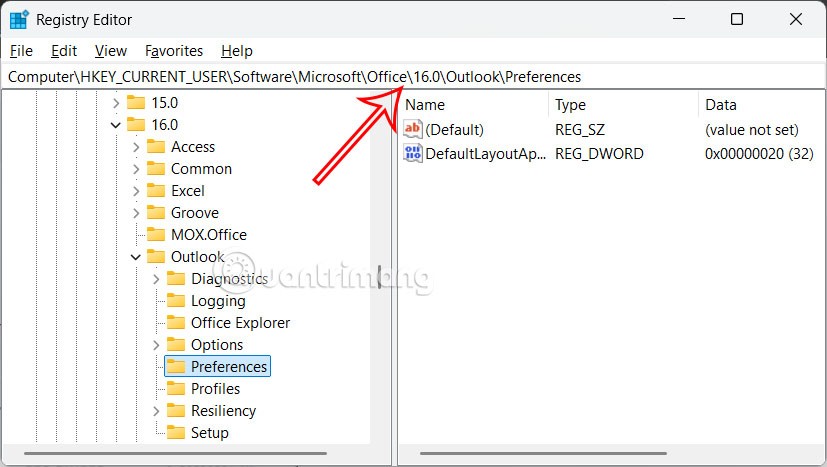This screenshot has height=467, width=827.
Task: Click the Setup folder icon
Action: tap(176, 433)
